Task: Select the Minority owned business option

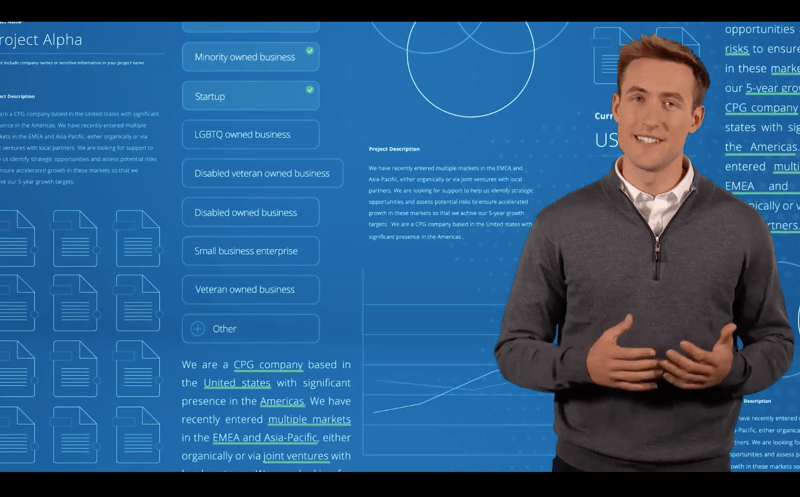Action: coord(251,57)
